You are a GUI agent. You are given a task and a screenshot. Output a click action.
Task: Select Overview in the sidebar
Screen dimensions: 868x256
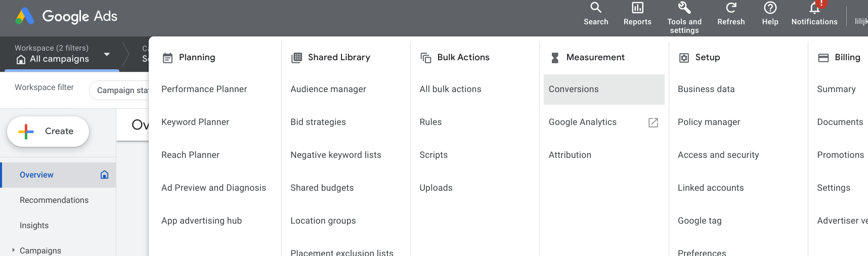click(59, 175)
